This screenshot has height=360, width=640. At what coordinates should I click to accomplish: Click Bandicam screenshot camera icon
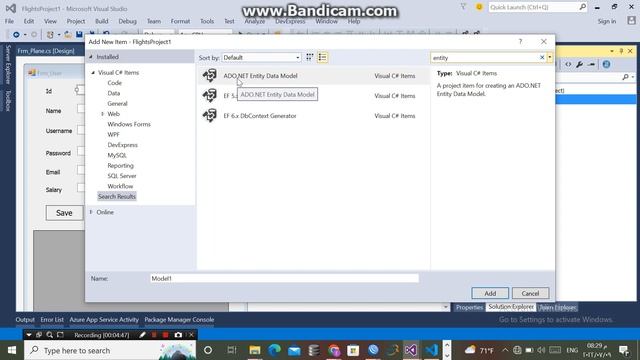coord(178,335)
